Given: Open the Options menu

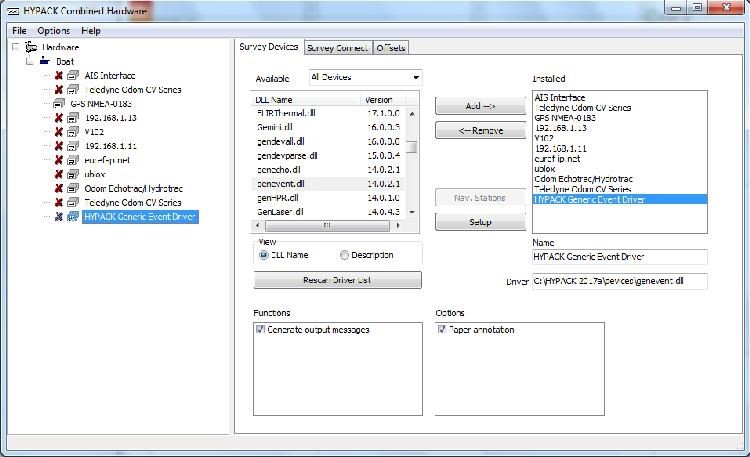Looking at the screenshot, I should click(54, 31).
